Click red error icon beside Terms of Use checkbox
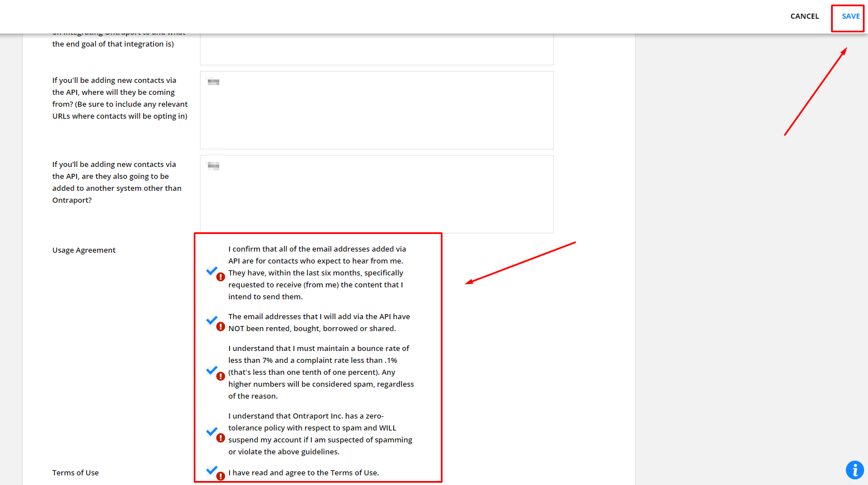868x485 pixels. pos(221,476)
